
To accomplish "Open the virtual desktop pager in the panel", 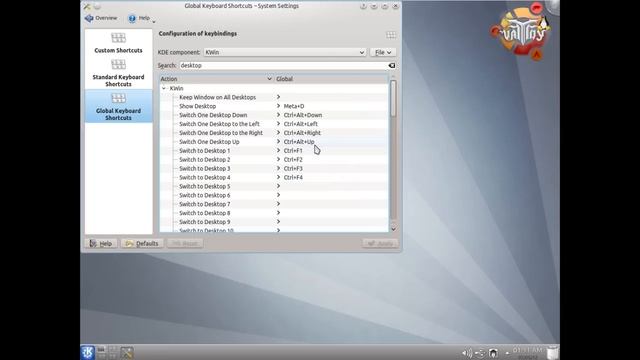I will (107, 352).
